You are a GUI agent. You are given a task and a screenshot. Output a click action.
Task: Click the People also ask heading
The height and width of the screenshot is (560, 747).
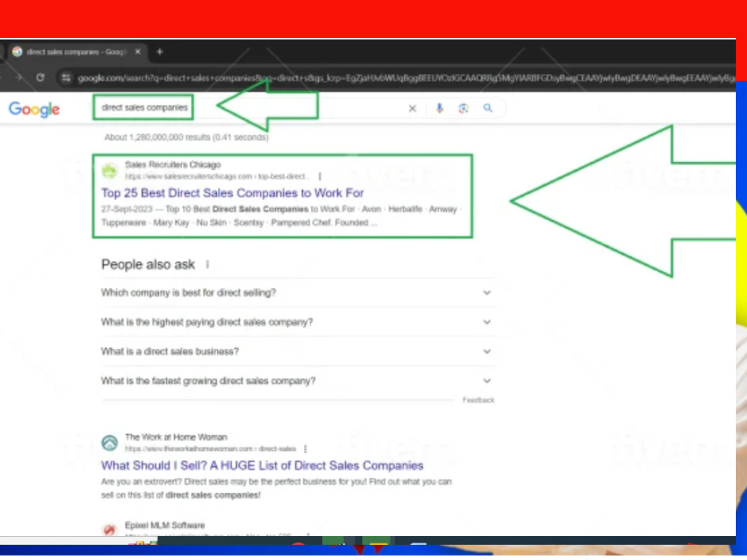click(x=148, y=264)
